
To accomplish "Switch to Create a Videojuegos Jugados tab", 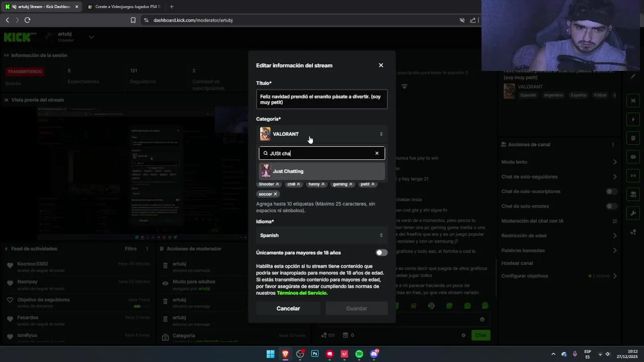I will click(123, 7).
